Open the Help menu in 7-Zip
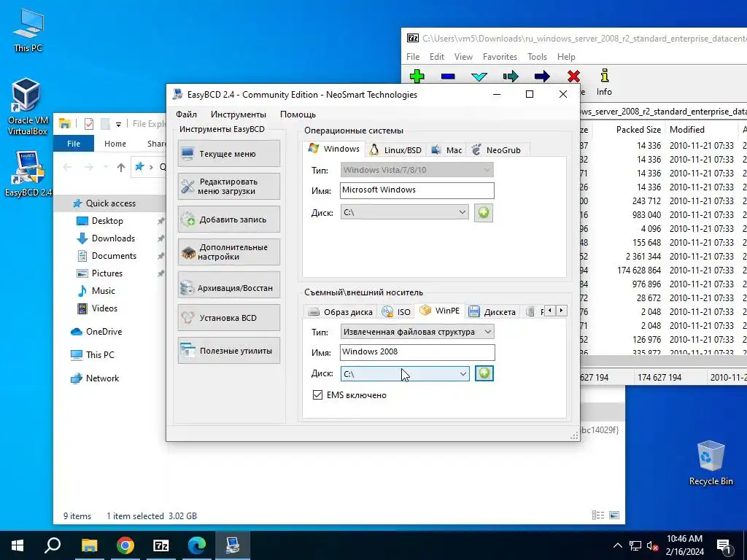747x560 pixels. [x=566, y=57]
